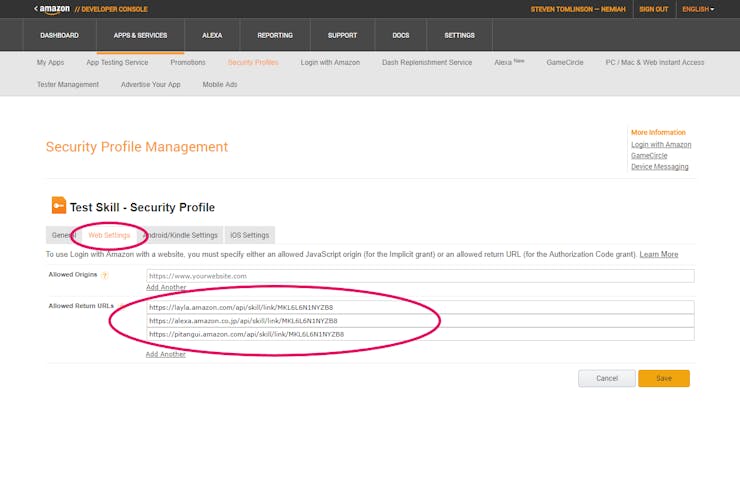
Task: Open Login with Amazon under More Information
Action: point(661,144)
